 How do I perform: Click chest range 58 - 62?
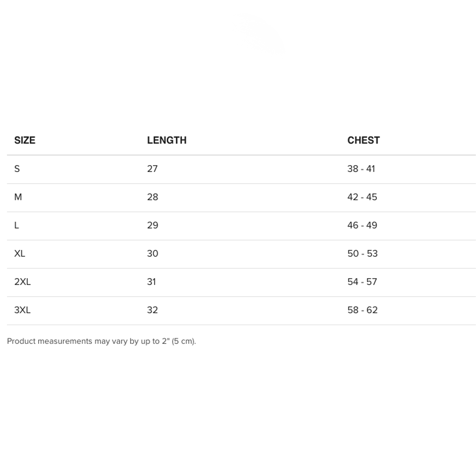pos(362,310)
